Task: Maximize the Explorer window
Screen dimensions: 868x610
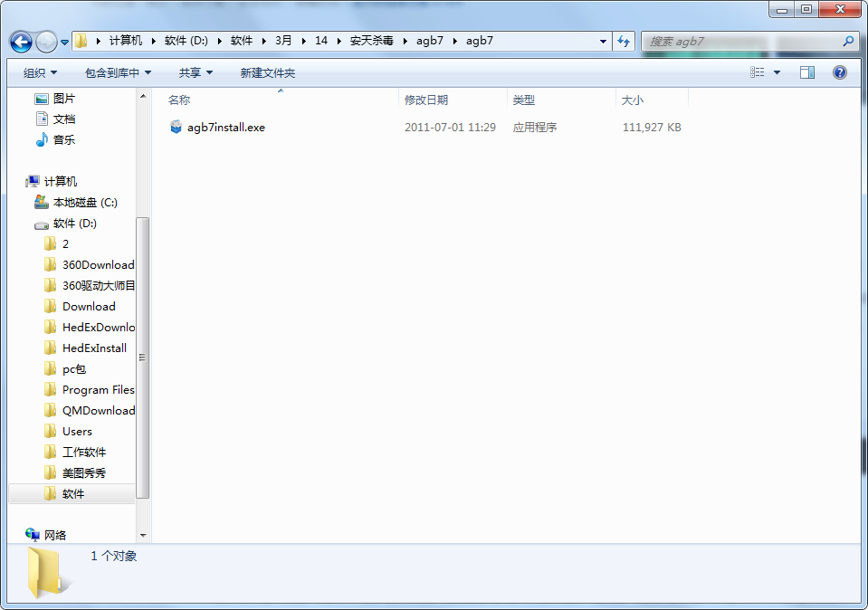Action: tap(806, 9)
